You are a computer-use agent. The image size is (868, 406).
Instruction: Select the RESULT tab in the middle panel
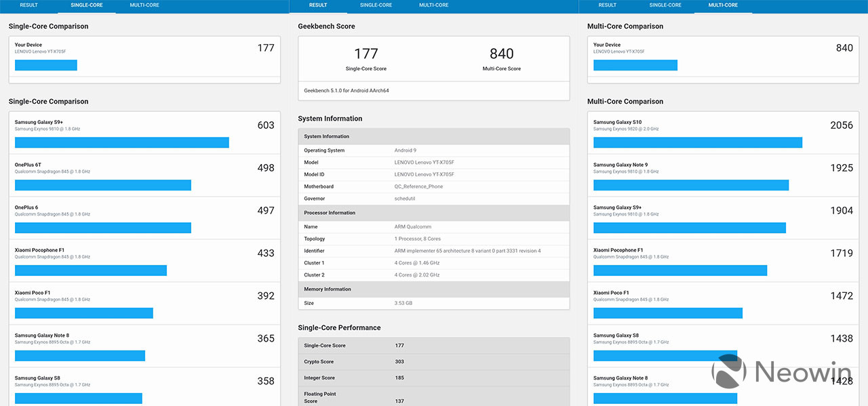[x=318, y=5]
